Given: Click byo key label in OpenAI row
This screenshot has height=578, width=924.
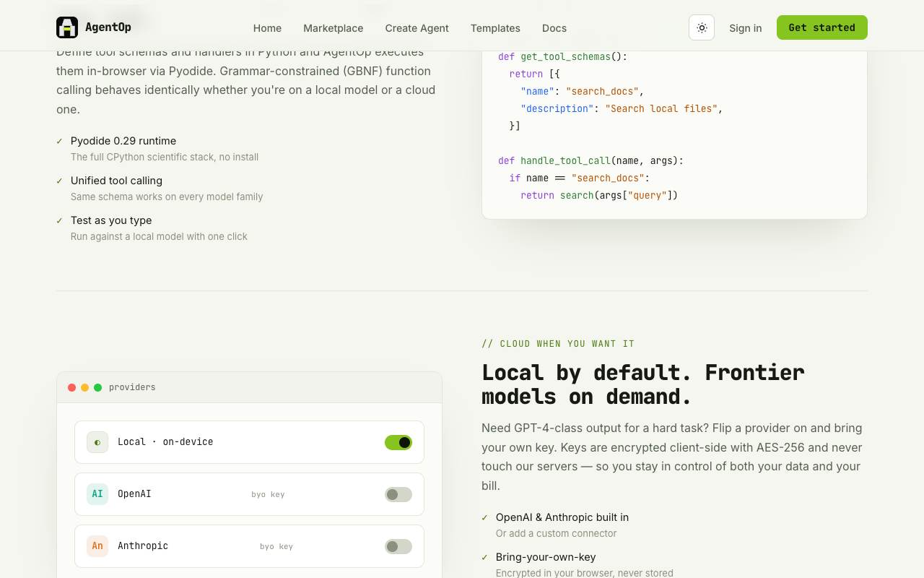Looking at the screenshot, I should point(268,495).
